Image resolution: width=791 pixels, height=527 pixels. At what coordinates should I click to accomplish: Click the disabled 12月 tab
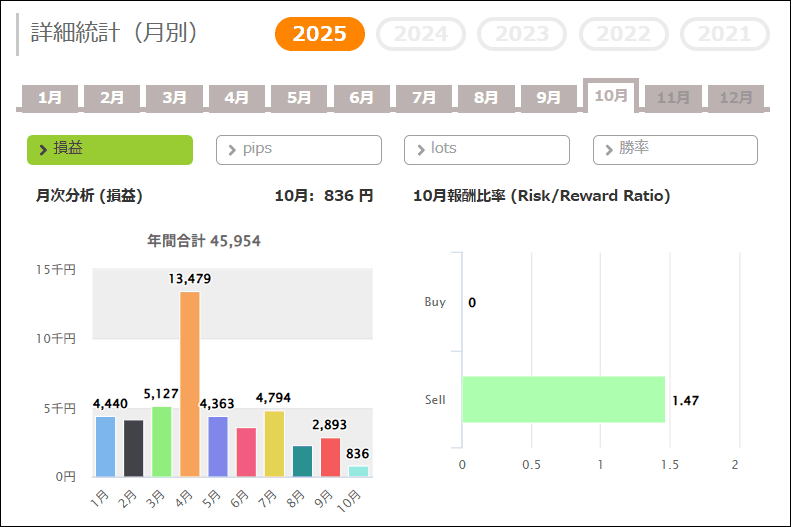[736, 98]
